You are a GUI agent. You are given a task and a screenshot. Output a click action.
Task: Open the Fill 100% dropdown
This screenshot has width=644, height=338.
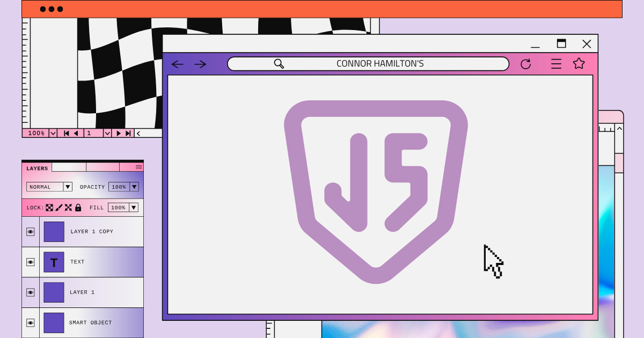pyautogui.click(x=133, y=208)
